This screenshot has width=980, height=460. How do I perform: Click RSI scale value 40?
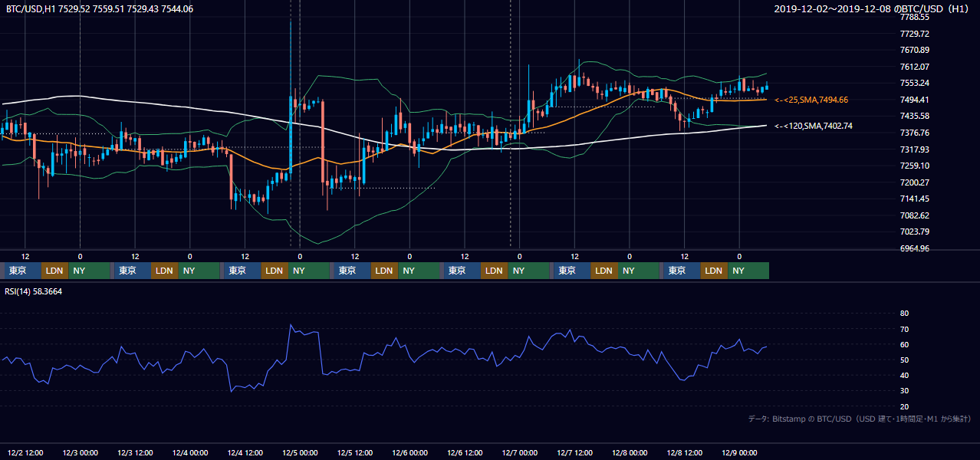[x=904, y=375]
